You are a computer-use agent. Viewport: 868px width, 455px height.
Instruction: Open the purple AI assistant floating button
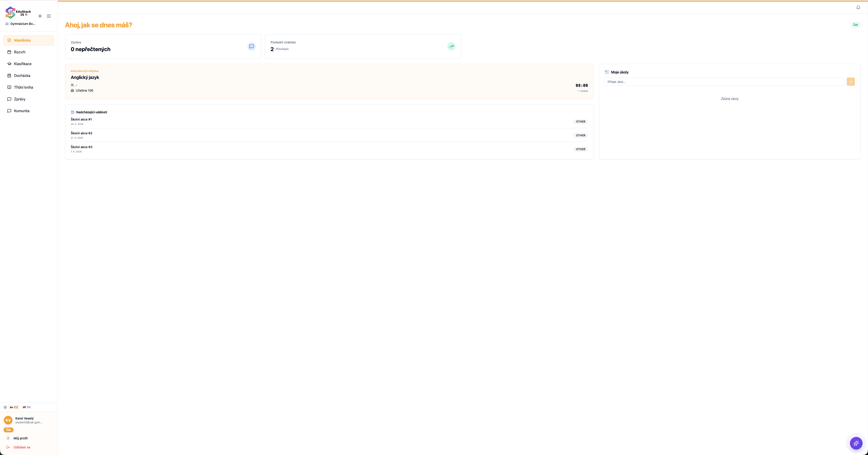click(856, 443)
